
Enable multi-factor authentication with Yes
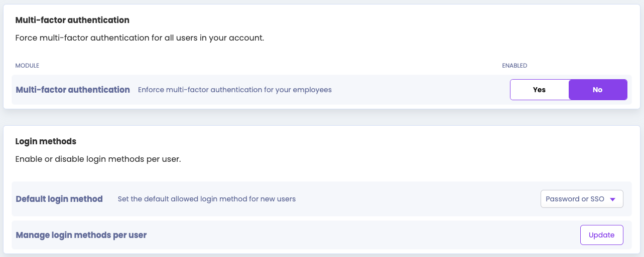(539, 90)
